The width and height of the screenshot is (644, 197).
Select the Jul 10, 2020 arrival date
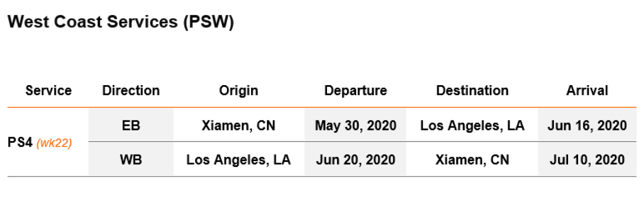coord(587,159)
